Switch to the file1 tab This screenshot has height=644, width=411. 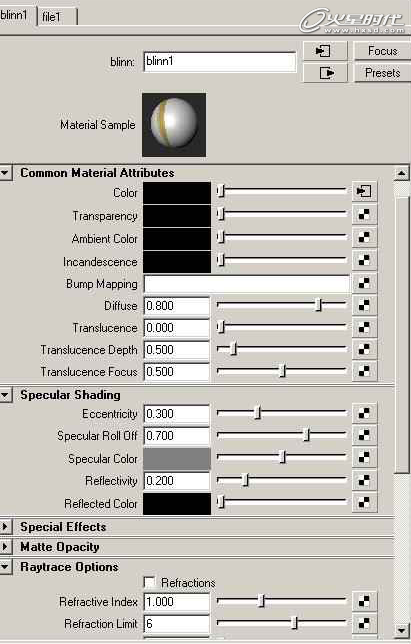[x=57, y=17]
